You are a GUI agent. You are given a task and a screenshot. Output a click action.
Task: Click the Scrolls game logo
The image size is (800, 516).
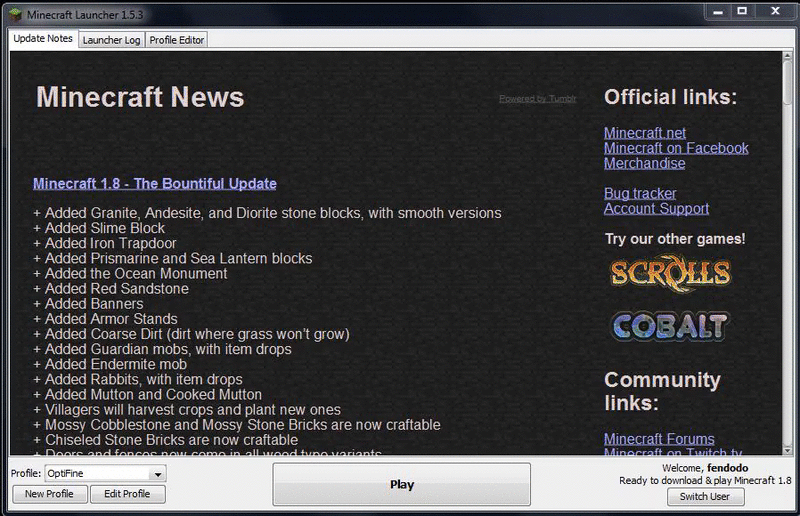(670, 273)
